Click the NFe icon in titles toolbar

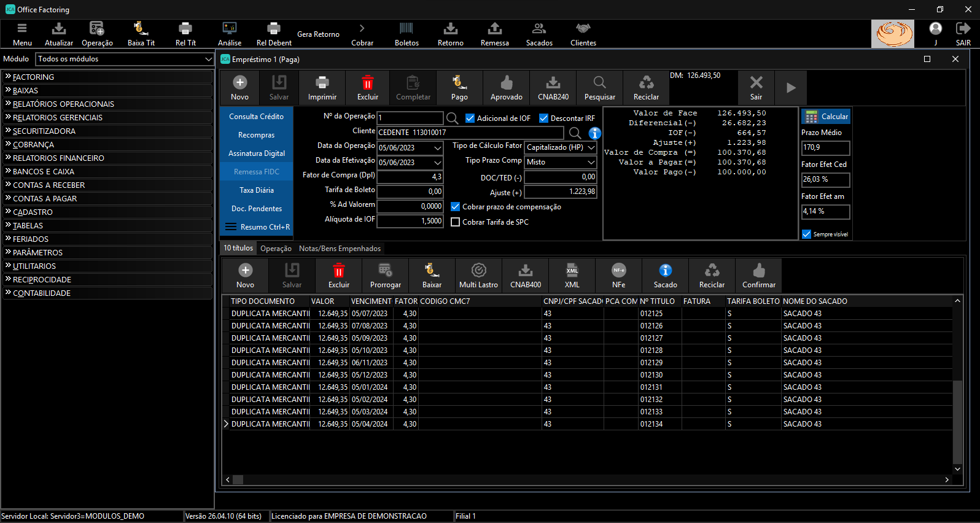coord(618,271)
